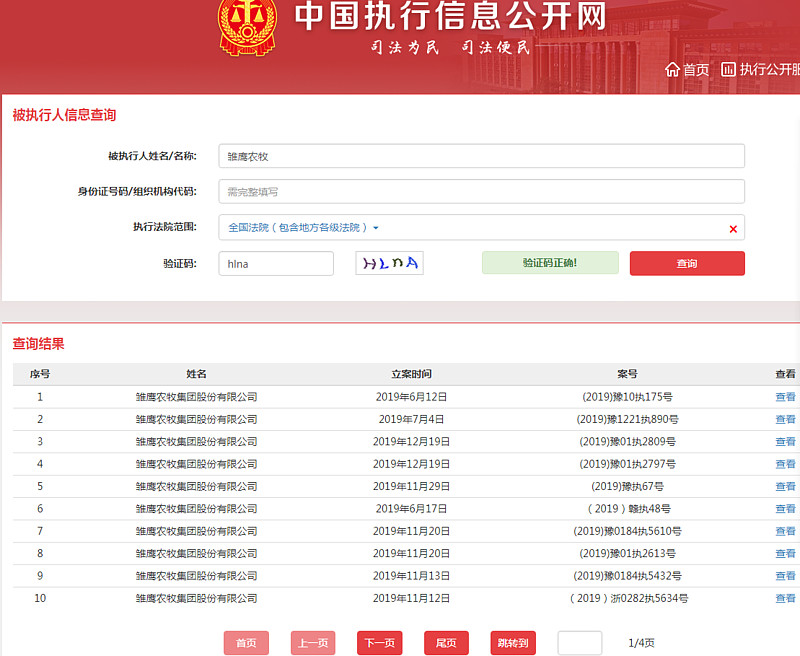This screenshot has width=800, height=656.
Task: Click the 序号 column header
Action: [40, 374]
